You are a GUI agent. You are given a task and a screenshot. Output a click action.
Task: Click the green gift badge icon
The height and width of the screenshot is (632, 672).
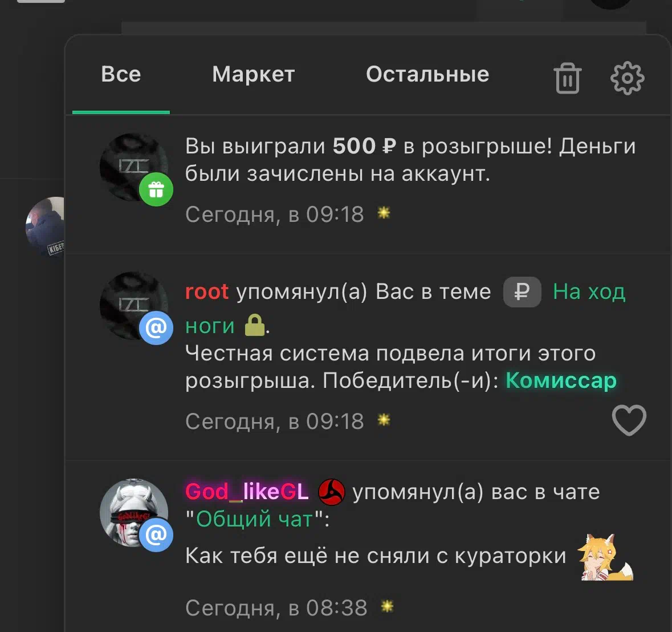click(x=156, y=189)
